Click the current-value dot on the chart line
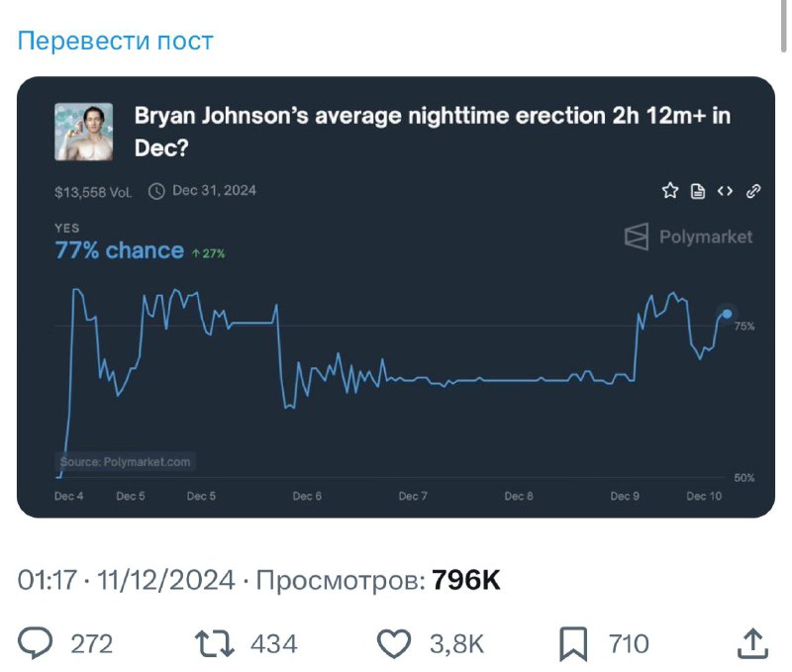Screen dimensions: 792x672 coord(727,315)
